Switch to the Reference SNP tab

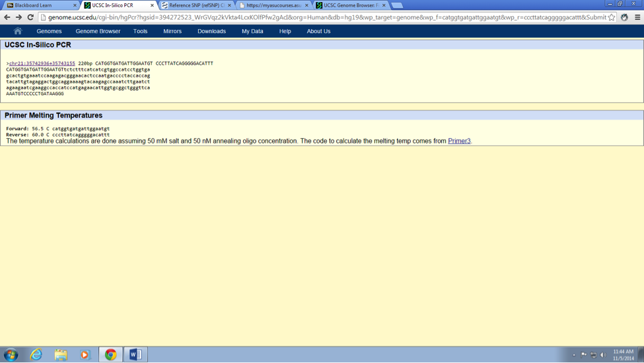coord(196,5)
